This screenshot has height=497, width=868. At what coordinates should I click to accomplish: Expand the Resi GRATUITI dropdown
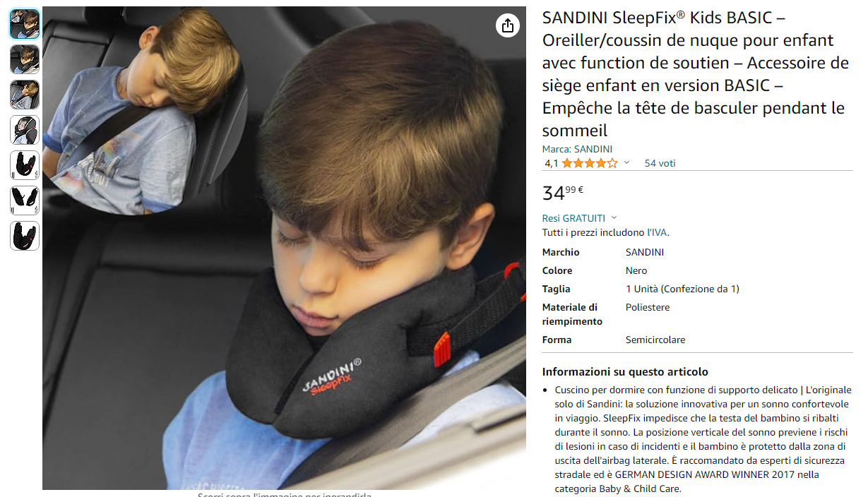(x=579, y=218)
